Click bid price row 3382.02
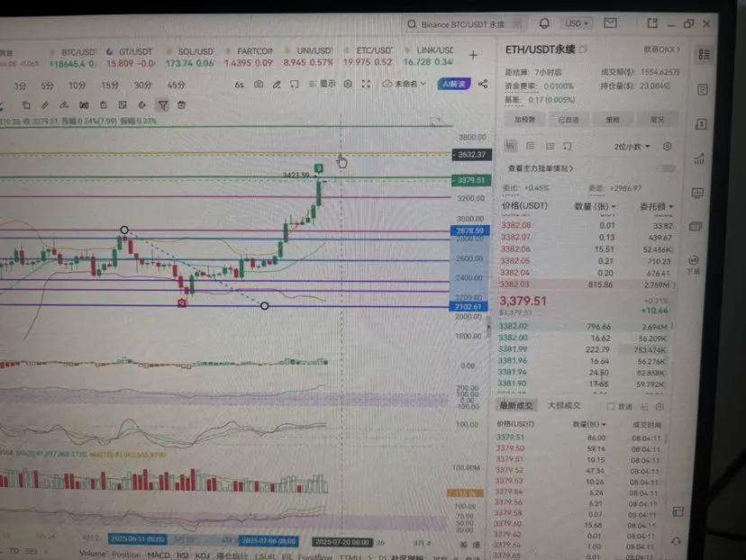Image resolution: width=746 pixels, height=560 pixels. (585, 327)
